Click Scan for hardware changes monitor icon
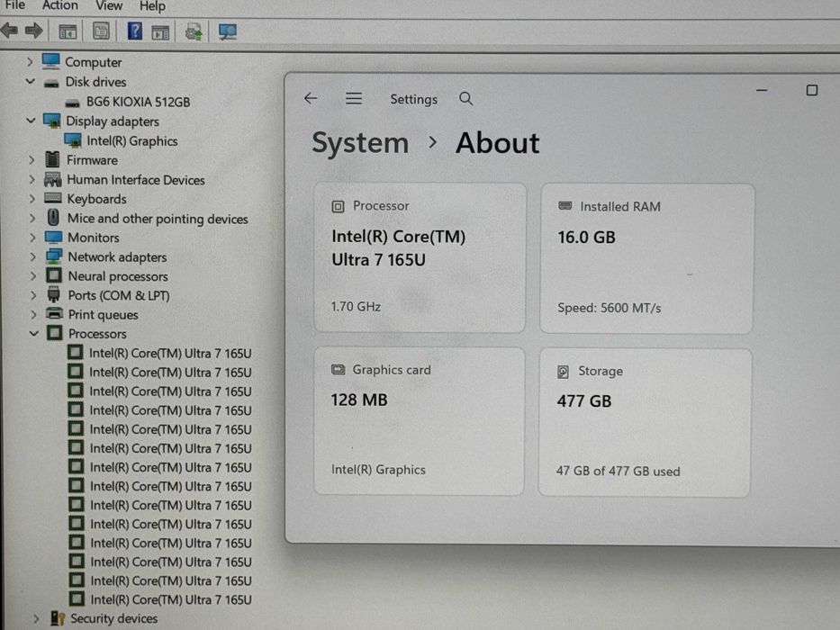Screen dimensions: 840x630 [x=227, y=32]
